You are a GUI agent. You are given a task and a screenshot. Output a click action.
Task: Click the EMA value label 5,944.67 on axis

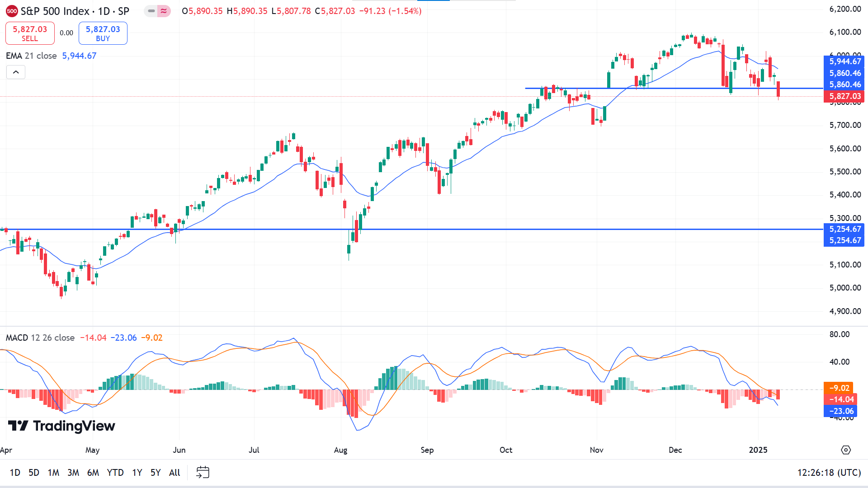(x=844, y=61)
